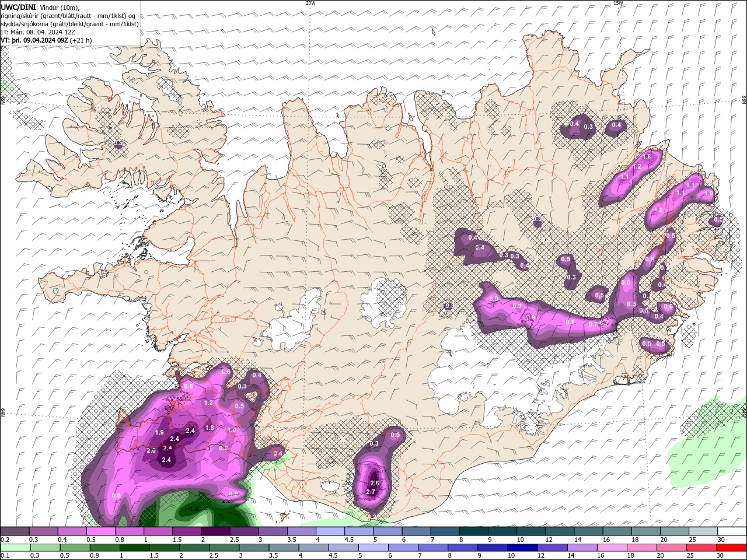Click the dark navy swatch at rain scale 10
Image resolution: width=747 pixels, height=560 pixels.
pyautogui.click(x=521, y=548)
